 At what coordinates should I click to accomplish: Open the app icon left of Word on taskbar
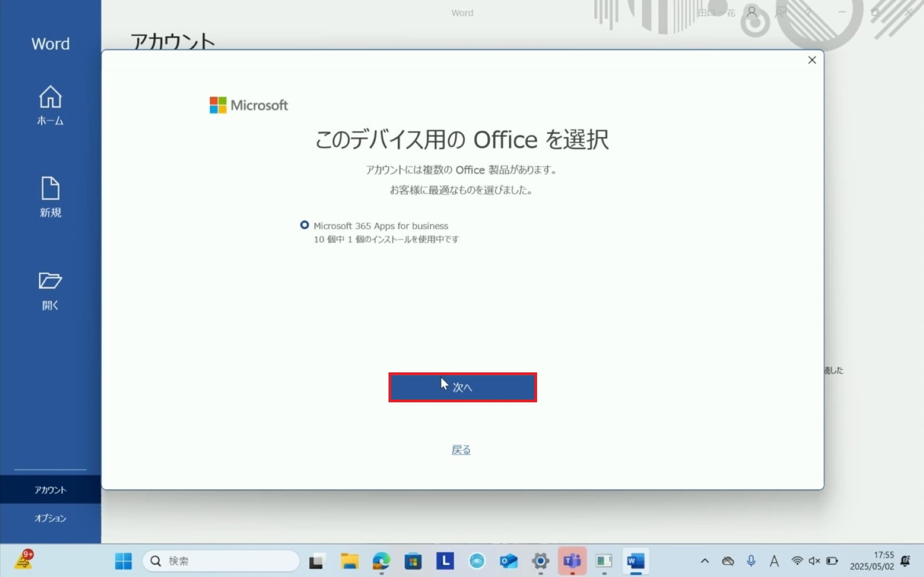[x=604, y=562]
